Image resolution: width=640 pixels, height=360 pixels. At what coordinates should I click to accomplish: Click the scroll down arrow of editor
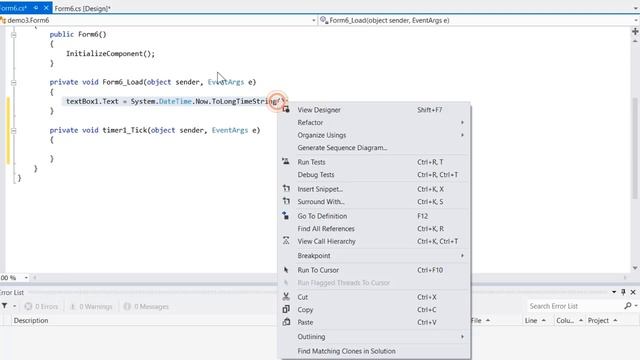coord(635,268)
